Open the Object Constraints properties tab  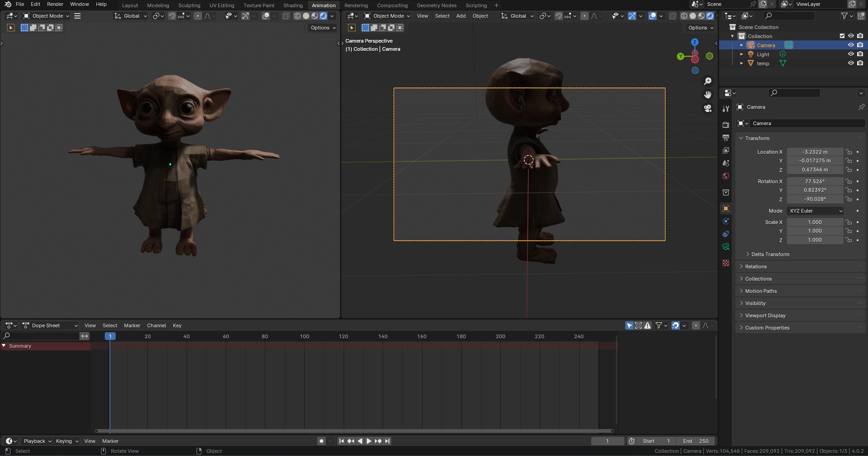click(x=726, y=234)
